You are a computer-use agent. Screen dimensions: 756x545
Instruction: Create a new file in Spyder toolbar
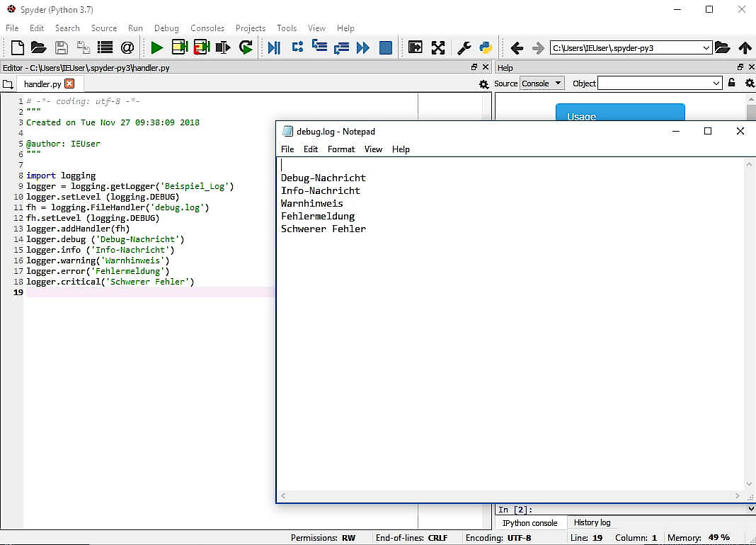[x=18, y=47]
